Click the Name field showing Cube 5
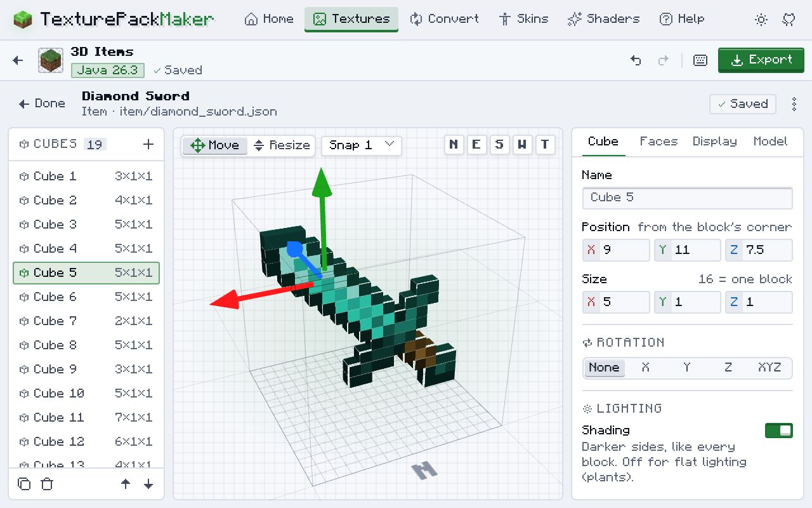This screenshot has height=508, width=812. (x=688, y=198)
